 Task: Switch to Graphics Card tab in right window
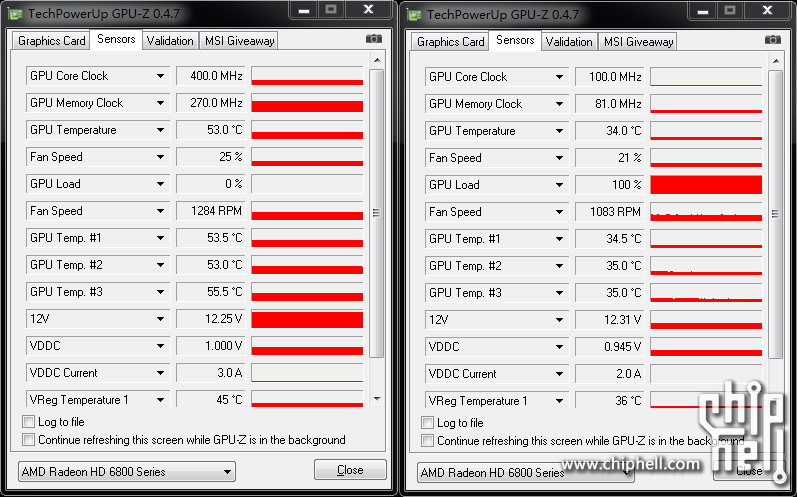(450, 42)
